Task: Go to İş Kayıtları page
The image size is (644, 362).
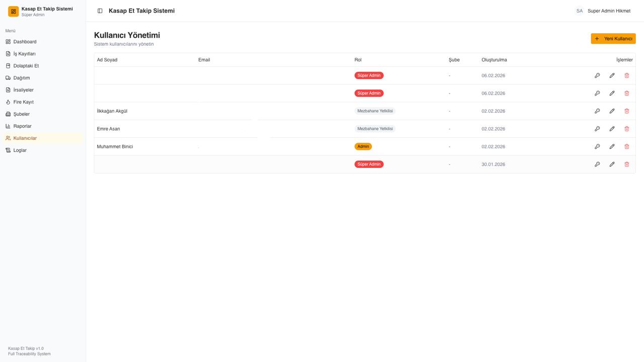Action: point(24,54)
